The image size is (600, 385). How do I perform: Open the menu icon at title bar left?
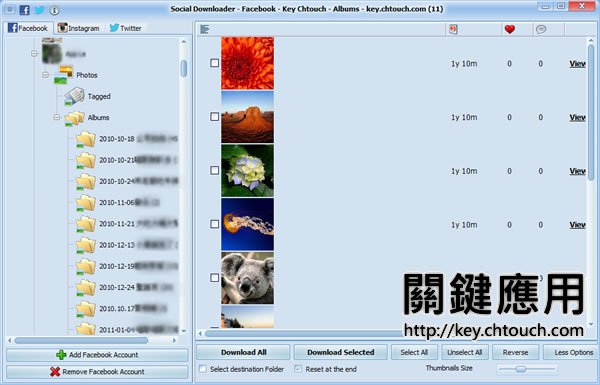[x=10, y=10]
